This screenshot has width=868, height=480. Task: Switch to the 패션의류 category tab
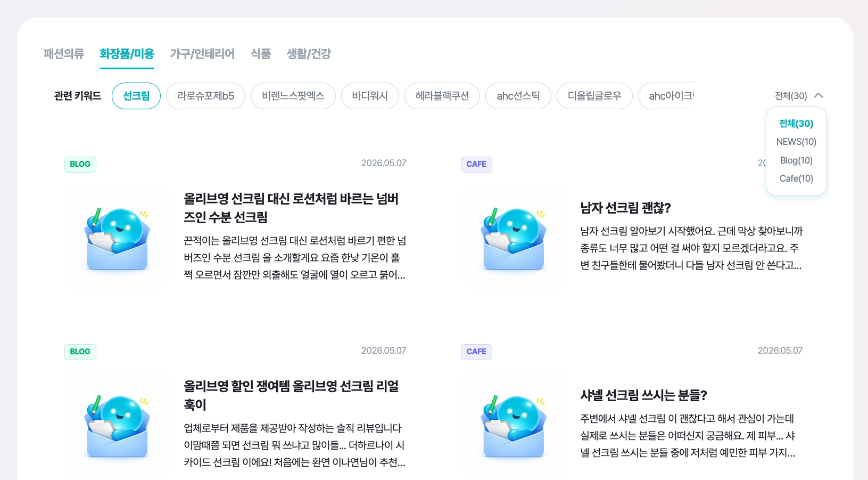(x=64, y=54)
